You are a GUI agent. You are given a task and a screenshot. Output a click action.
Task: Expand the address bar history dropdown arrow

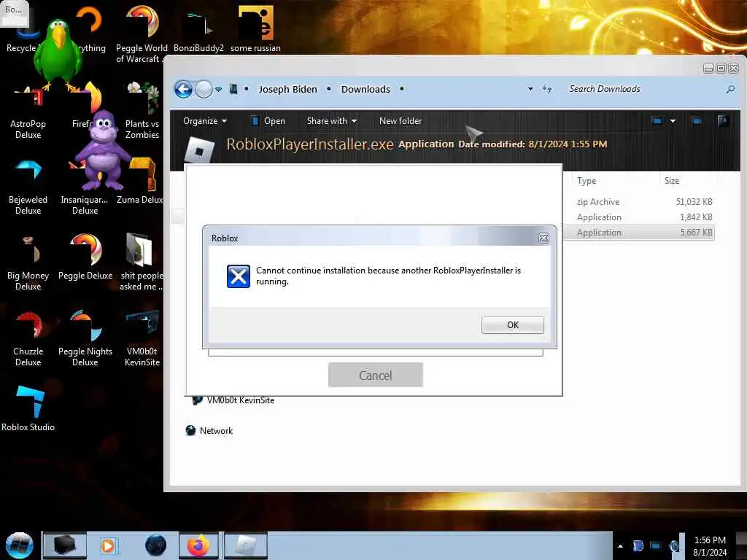coord(530,89)
